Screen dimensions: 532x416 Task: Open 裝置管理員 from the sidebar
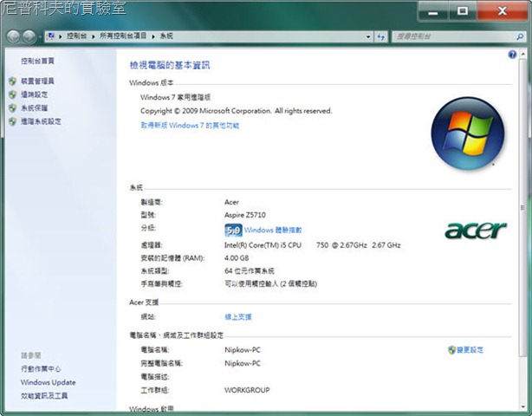37,81
